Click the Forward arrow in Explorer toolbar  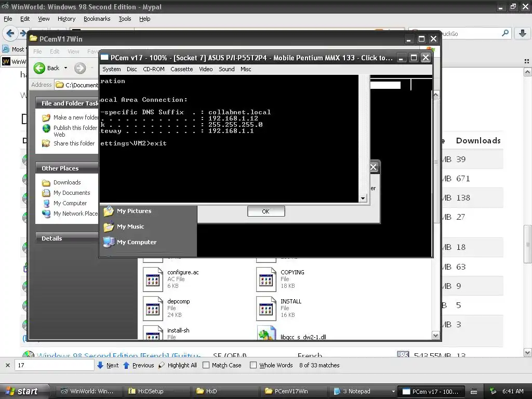(80, 68)
